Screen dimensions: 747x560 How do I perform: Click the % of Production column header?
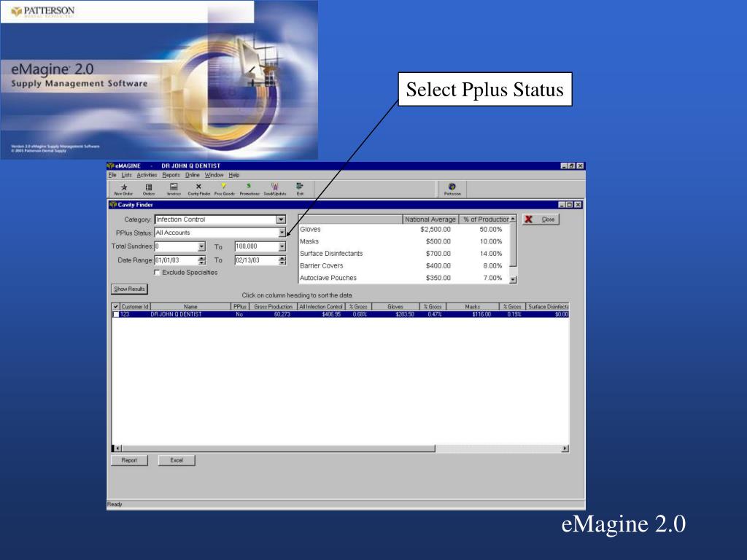(x=485, y=219)
